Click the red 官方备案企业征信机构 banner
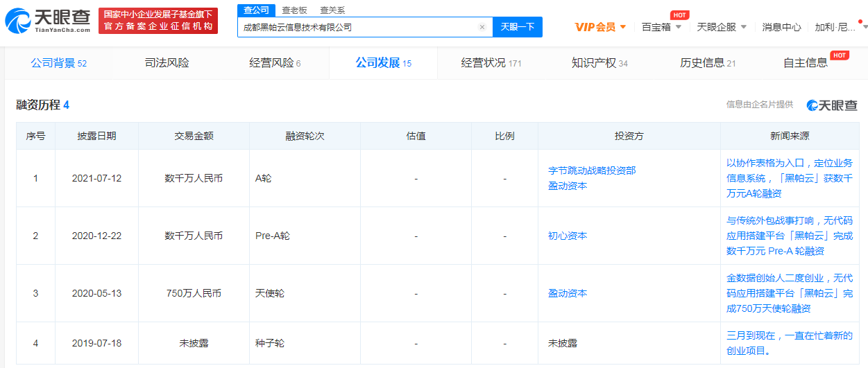The image size is (868, 368). [x=158, y=21]
